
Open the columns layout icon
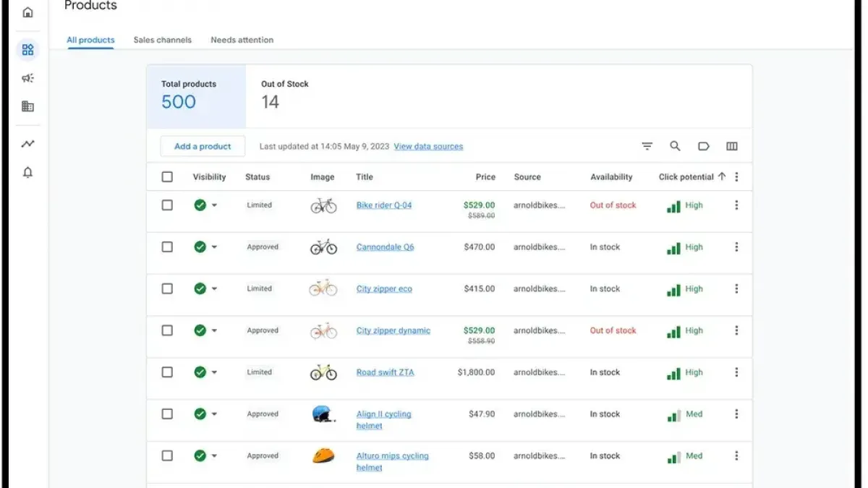coord(731,146)
